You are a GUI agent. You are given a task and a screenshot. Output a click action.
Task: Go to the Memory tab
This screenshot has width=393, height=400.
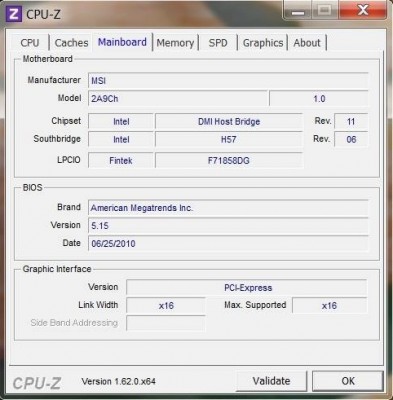tap(175, 43)
